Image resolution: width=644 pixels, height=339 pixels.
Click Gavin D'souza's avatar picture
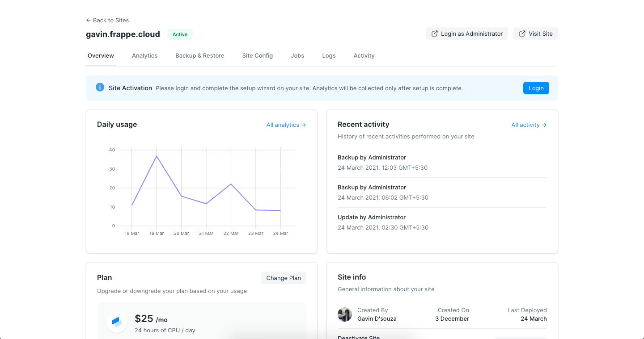click(x=345, y=314)
